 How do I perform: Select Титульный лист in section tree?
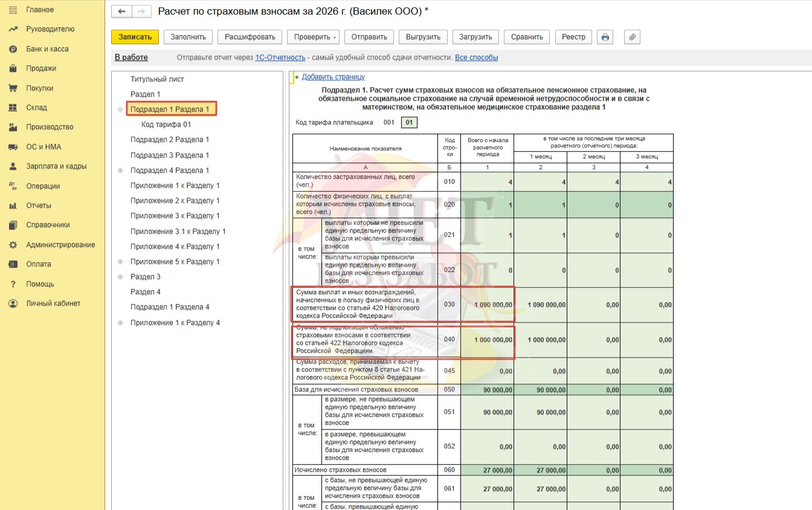pyautogui.click(x=157, y=79)
